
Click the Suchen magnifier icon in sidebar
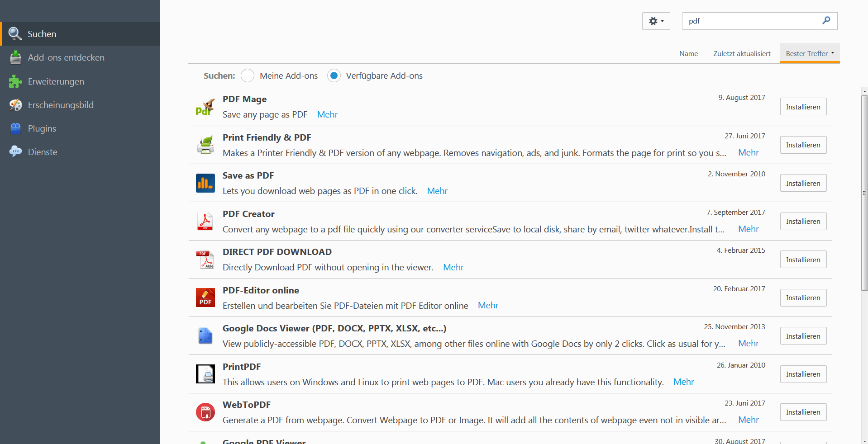coord(15,34)
